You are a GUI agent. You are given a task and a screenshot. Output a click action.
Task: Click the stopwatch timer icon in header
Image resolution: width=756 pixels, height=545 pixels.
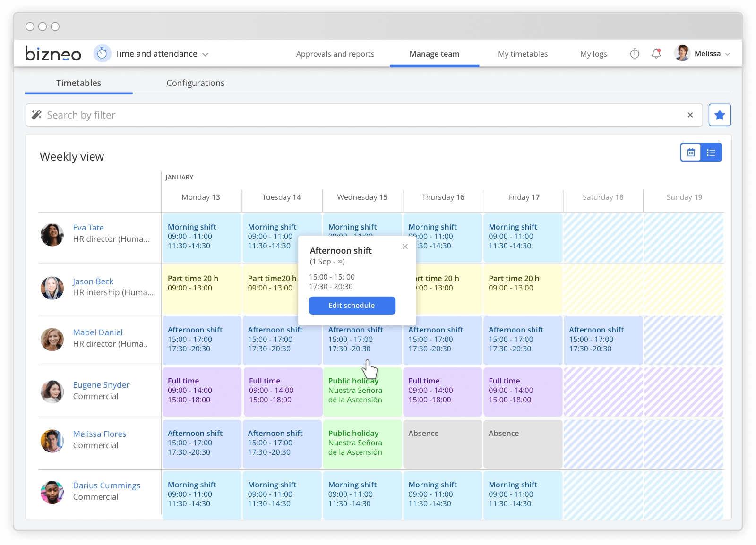635,54
